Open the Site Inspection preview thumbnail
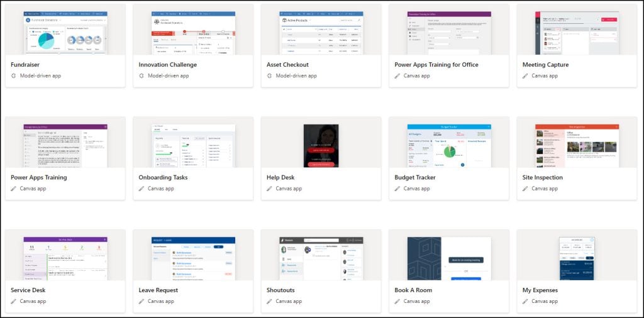This screenshot has height=318, width=644. [x=577, y=146]
